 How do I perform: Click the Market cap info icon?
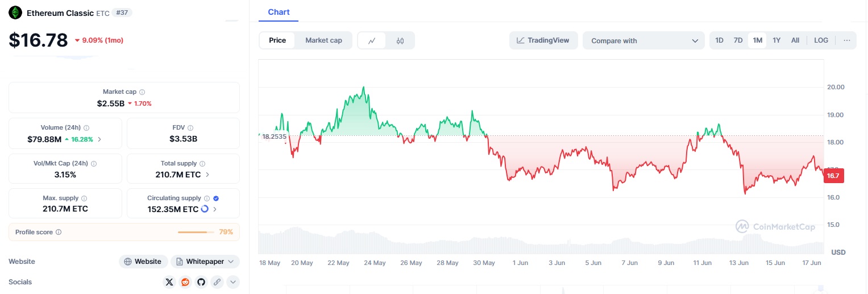click(x=142, y=92)
